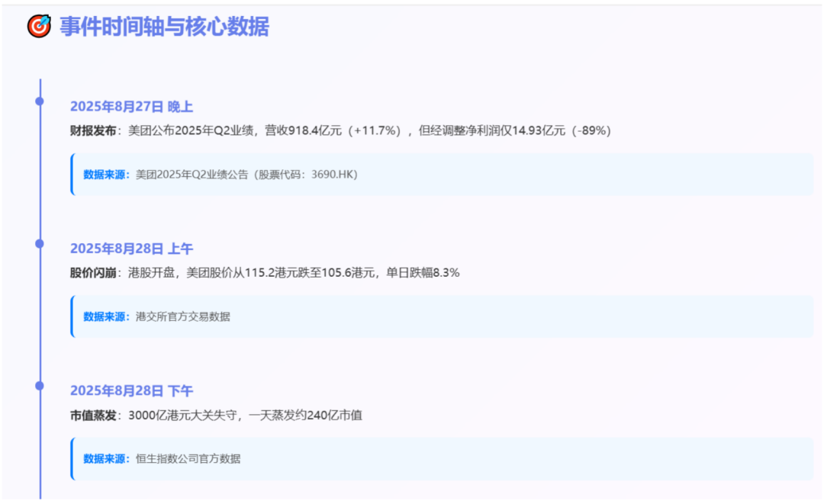The image size is (824, 504).
Task: Select the date text 2025年8月28日 上午
Action: coord(131,249)
